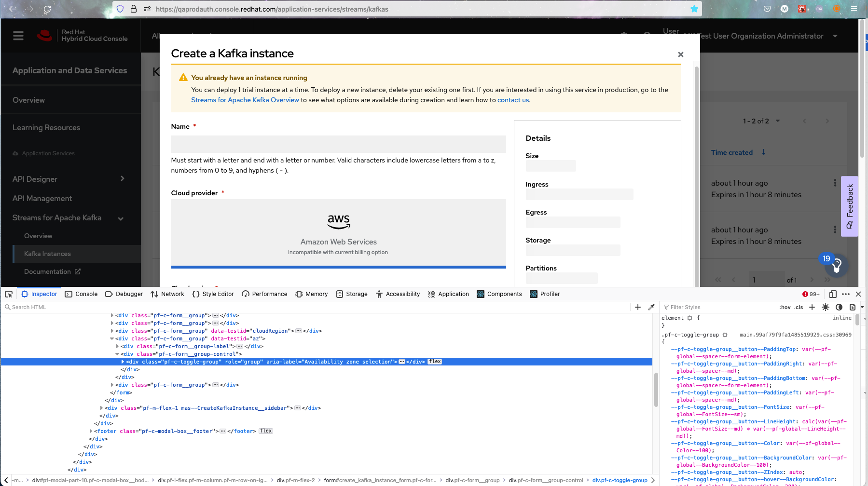Screen dimensions: 868x486
Task: Expand the pf-c-modal-box__footer node
Action: pos(91,431)
